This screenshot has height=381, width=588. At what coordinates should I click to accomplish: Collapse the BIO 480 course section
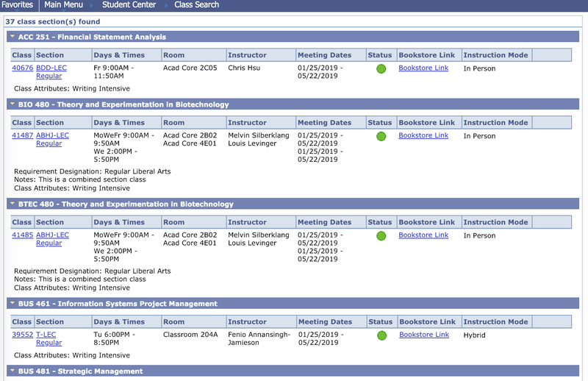pyautogui.click(x=12, y=104)
